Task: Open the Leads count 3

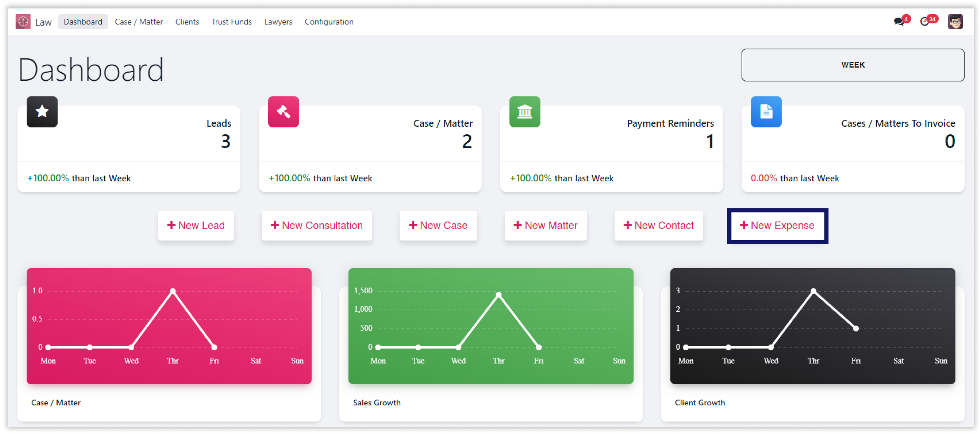Action: [x=226, y=141]
